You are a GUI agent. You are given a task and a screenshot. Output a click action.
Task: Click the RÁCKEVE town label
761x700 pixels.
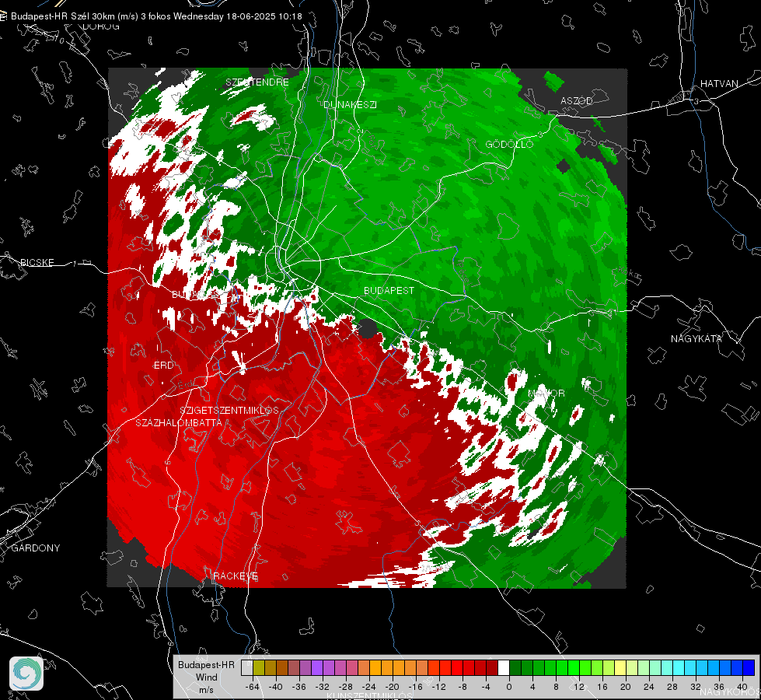click(236, 576)
